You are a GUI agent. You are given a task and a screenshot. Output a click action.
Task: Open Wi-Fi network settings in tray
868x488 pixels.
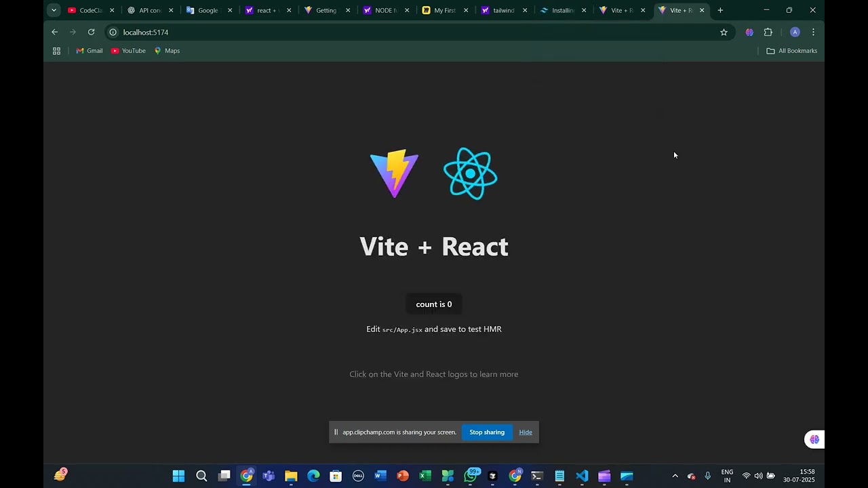[746, 476]
